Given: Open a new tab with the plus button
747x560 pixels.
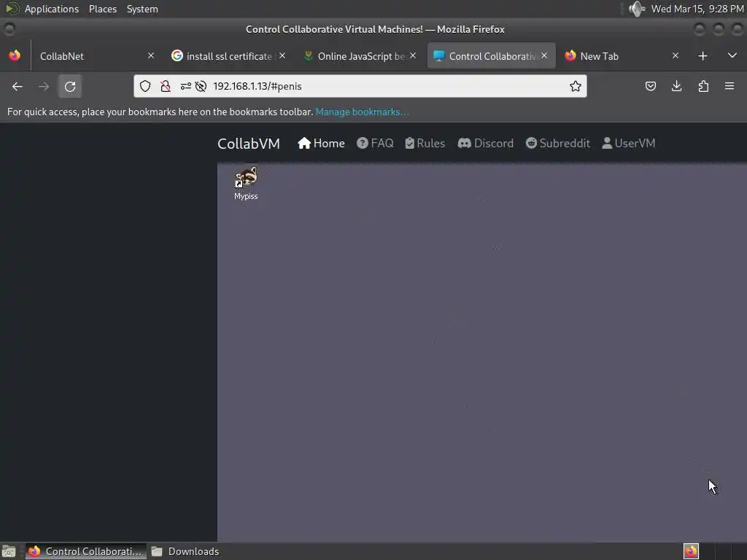Looking at the screenshot, I should click(x=703, y=56).
